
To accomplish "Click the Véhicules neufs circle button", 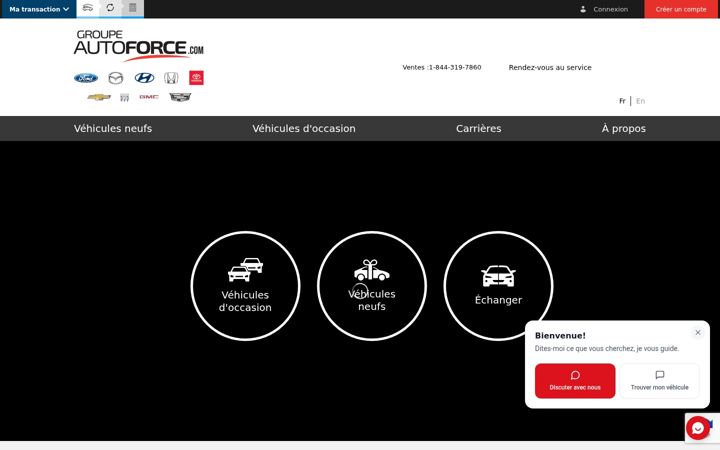I will 371,286.
